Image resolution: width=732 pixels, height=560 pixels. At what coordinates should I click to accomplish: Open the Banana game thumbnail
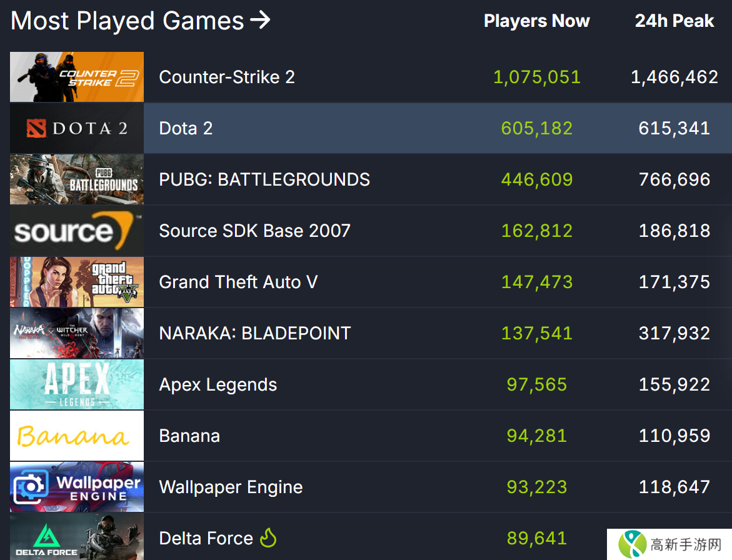[x=77, y=436]
